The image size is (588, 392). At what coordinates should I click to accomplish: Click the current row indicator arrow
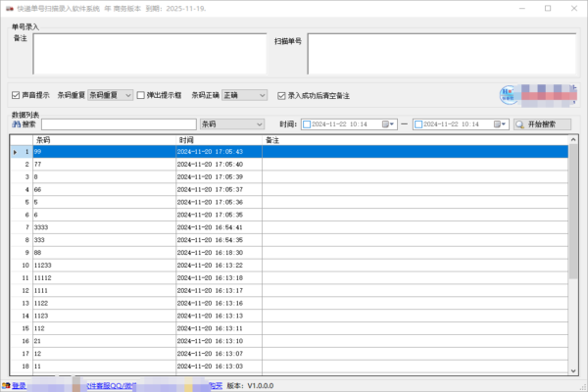tap(14, 152)
